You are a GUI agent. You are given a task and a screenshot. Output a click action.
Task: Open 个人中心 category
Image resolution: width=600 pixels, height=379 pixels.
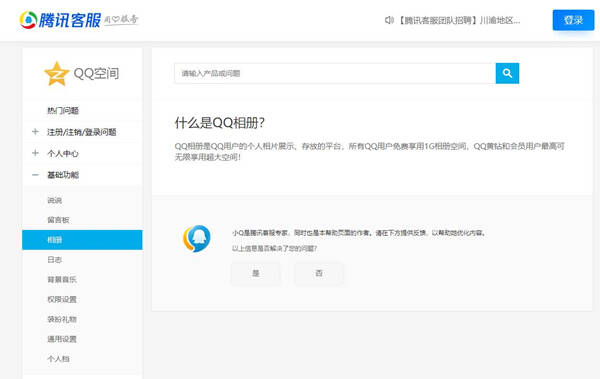63,154
